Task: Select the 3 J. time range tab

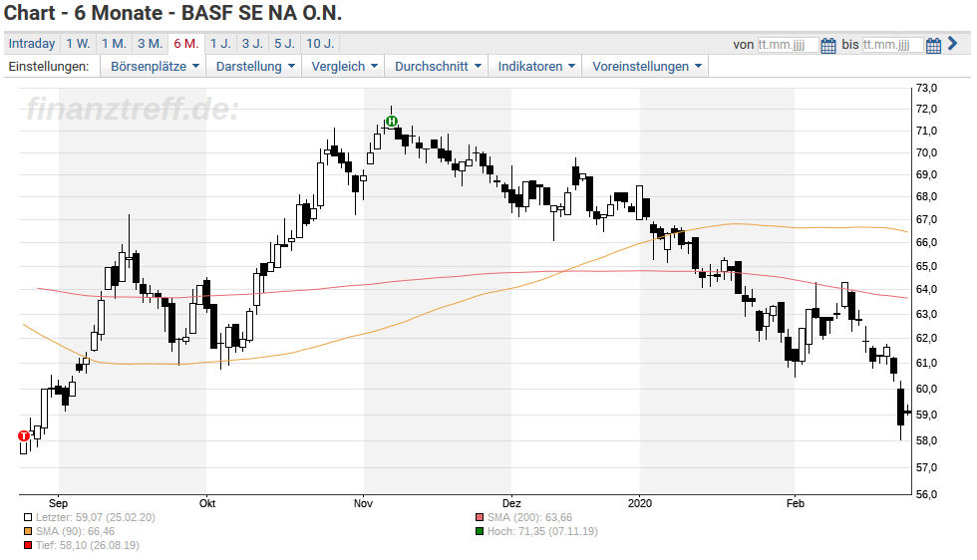Action: click(252, 44)
